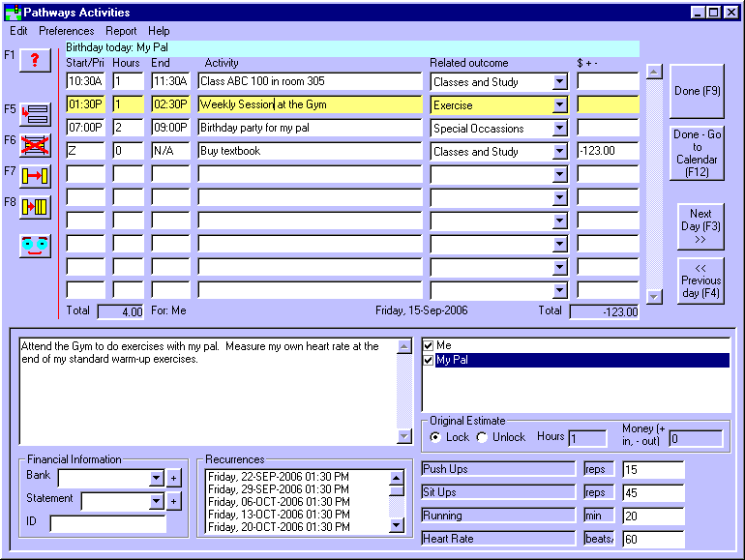Click the Previous day (F4) button

(x=700, y=280)
